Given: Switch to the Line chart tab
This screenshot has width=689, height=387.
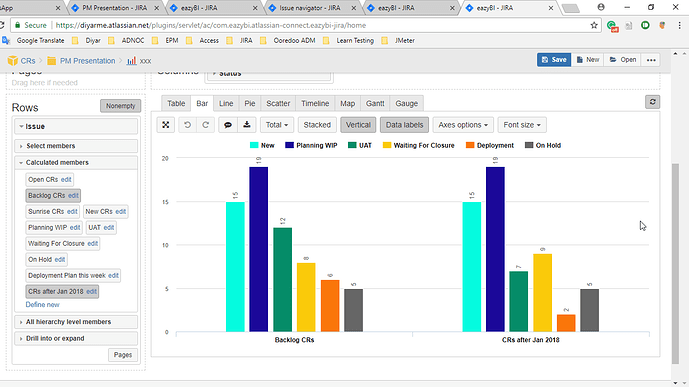Looking at the screenshot, I should (226, 104).
